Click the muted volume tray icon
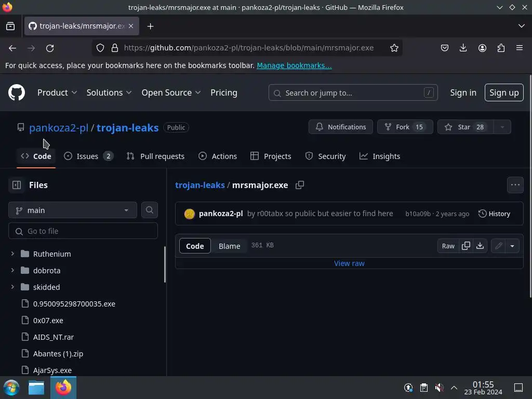This screenshot has height=399, width=532. [439, 388]
